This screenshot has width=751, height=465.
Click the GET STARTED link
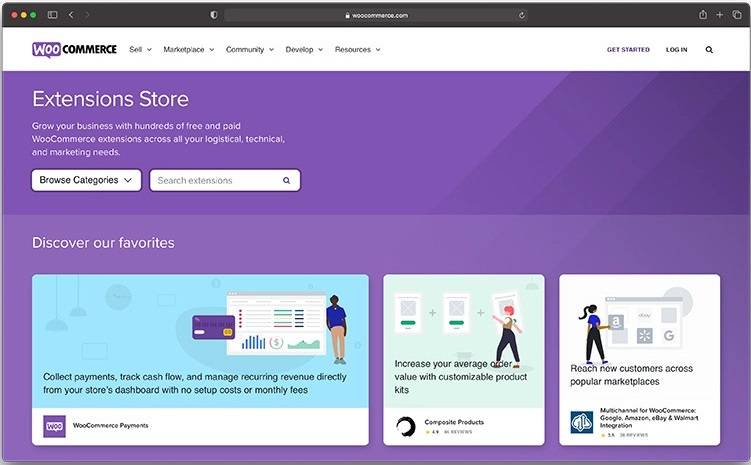tap(628, 49)
